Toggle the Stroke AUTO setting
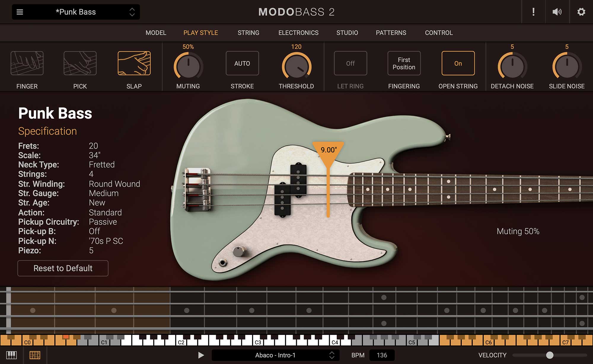This screenshot has height=364, width=593. tap(242, 63)
